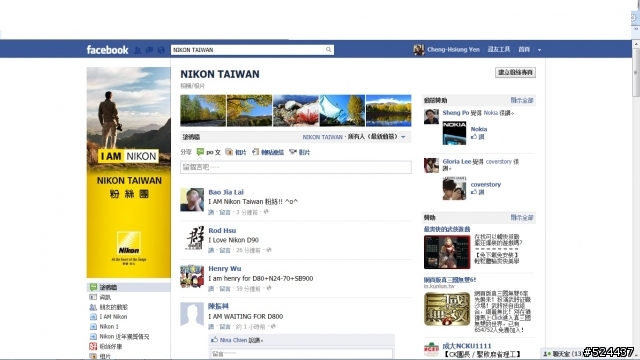Select the wall tab in left sidebar

[x=129, y=287]
